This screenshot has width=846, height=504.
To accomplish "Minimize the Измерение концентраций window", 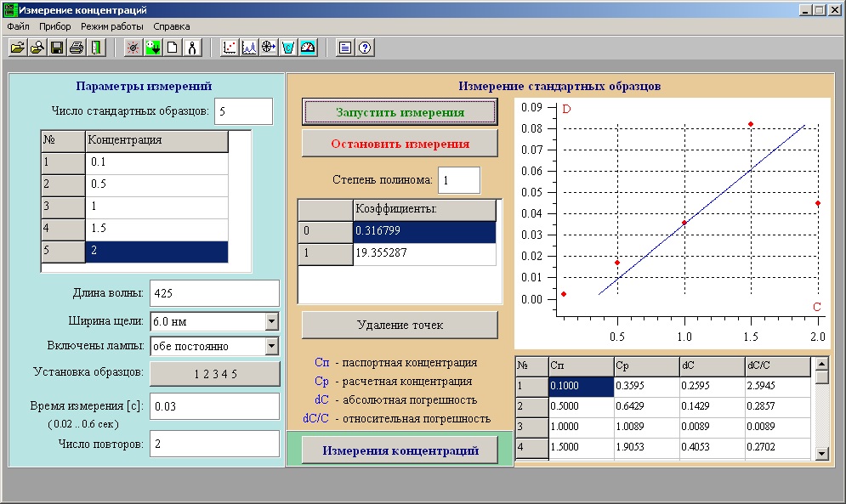I will coord(805,9).
